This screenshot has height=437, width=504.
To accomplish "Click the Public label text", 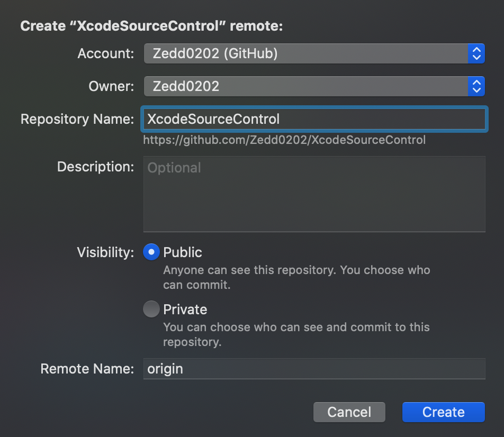I will coord(183,252).
